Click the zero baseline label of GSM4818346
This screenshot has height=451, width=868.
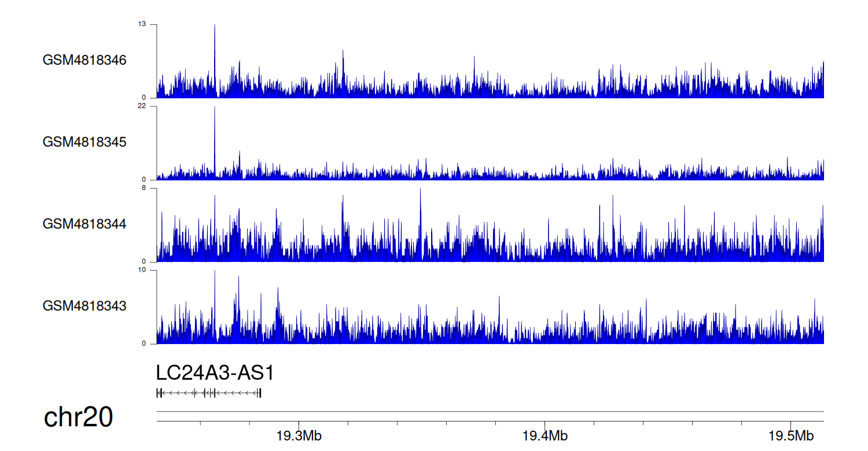(x=144, y=98)
